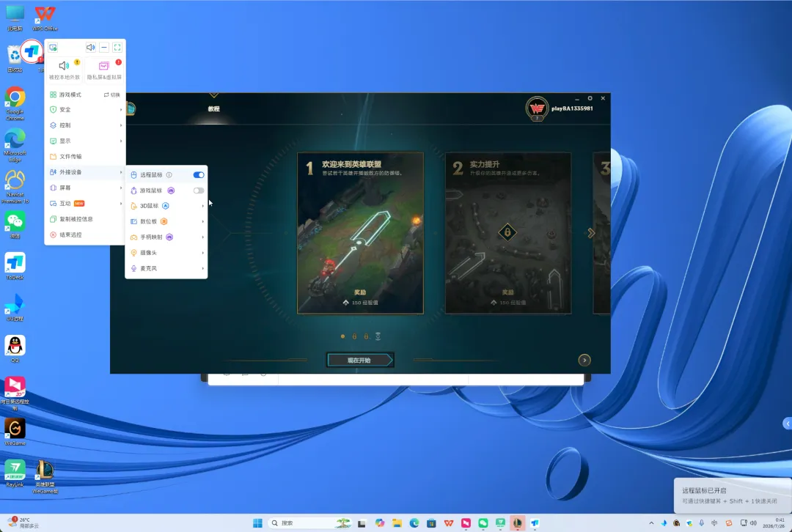Open the game client settings gear

point(590,98)
